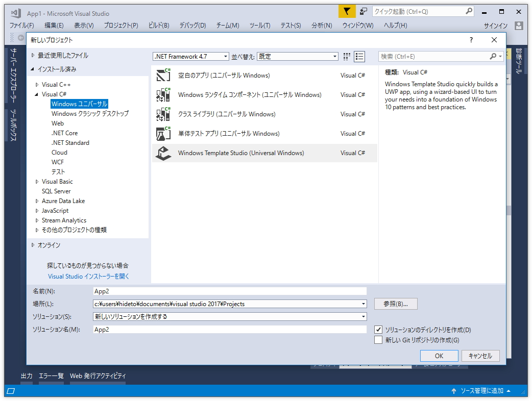Screen dimensions: 532x401
Task: Select the Web tree item
Action: click(58, 123)
